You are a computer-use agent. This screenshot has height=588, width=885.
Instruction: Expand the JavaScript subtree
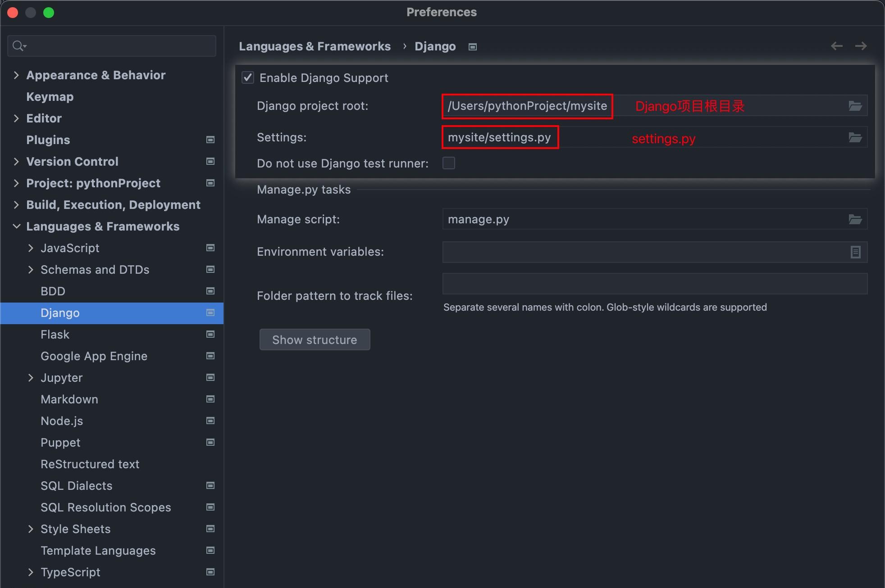[x=31, y=248]
